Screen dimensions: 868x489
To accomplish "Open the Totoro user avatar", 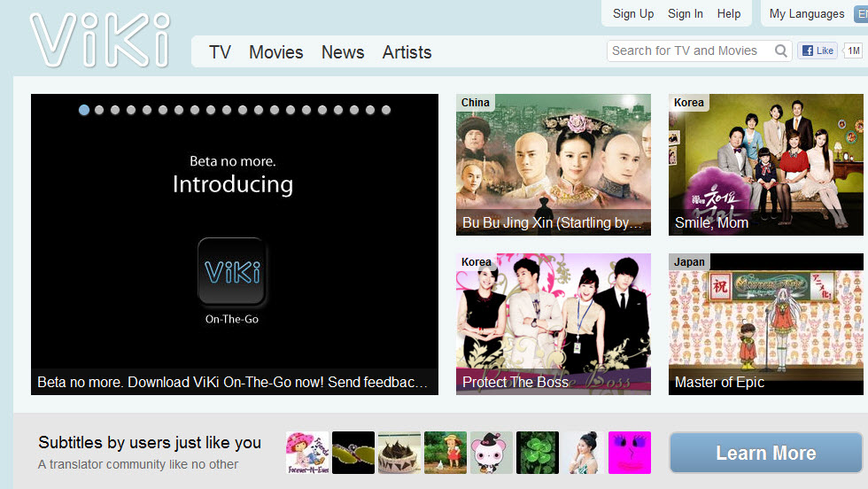I will 446,453.
